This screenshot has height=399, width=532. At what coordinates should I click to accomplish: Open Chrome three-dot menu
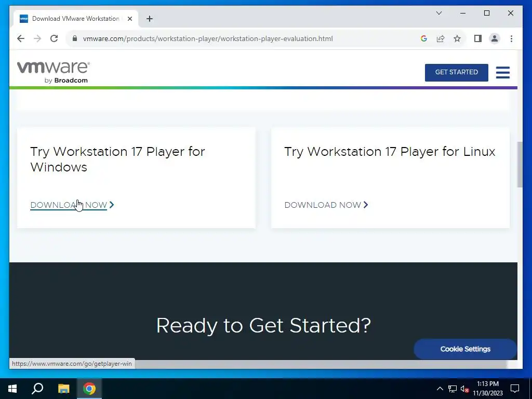[511, 38]
